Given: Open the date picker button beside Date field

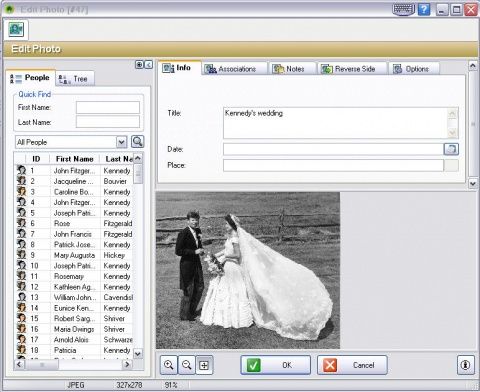Looking at the screenshot, I should pos(451,149).
